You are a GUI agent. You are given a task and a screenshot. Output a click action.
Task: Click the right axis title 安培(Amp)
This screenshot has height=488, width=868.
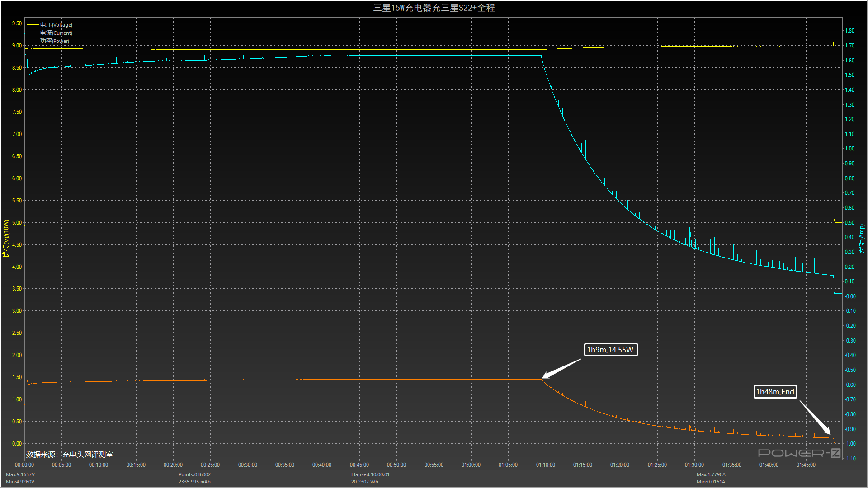coord(861,238)
